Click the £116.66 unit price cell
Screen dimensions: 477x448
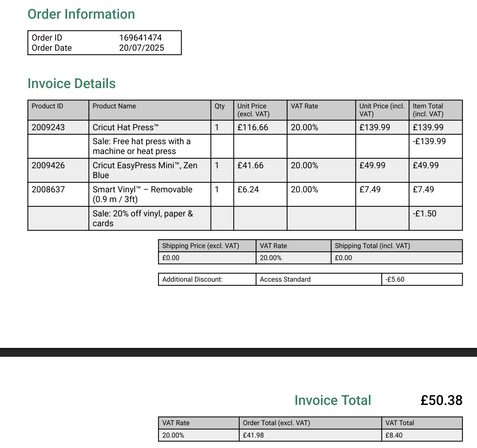coord(260,127)
